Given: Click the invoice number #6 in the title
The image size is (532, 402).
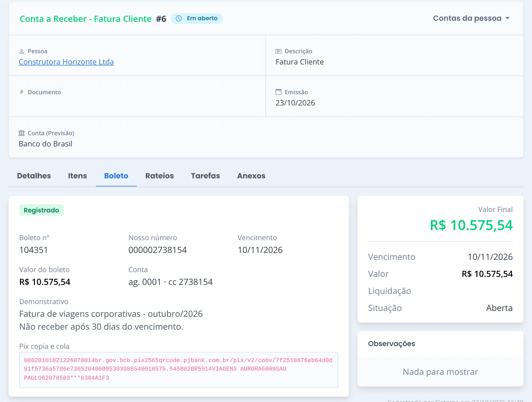Looking at the screenshot, I should tap(161, 19).
